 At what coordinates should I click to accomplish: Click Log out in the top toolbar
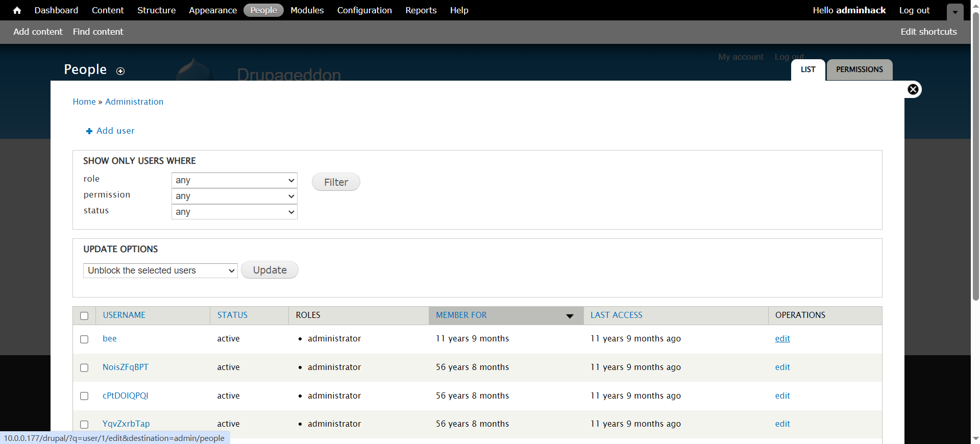914,10
